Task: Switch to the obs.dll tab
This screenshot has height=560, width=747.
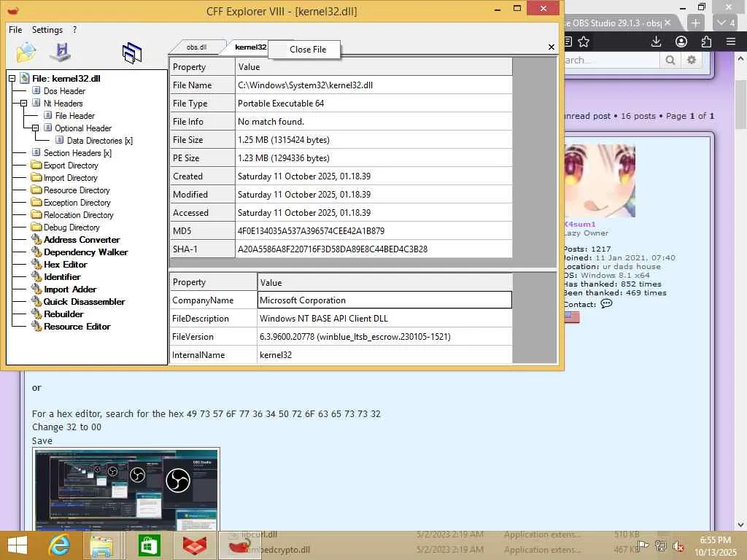Action: [x=196, y=47]
